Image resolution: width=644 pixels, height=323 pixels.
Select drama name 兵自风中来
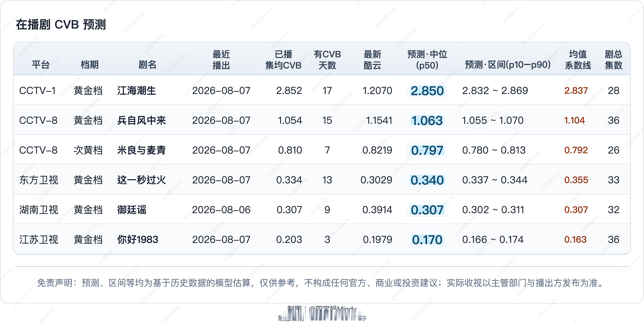[x=141, y=120]
